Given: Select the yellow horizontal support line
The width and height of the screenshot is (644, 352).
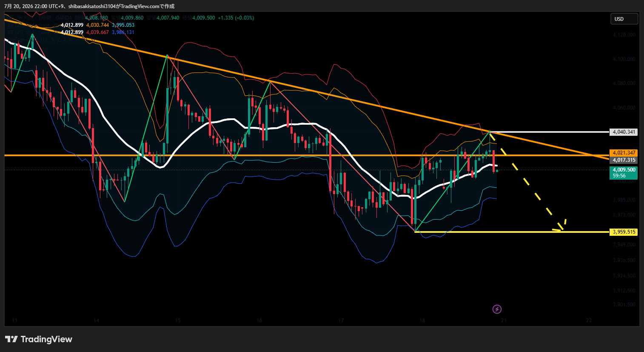Looking at the screenshot, I should (512, 232).
